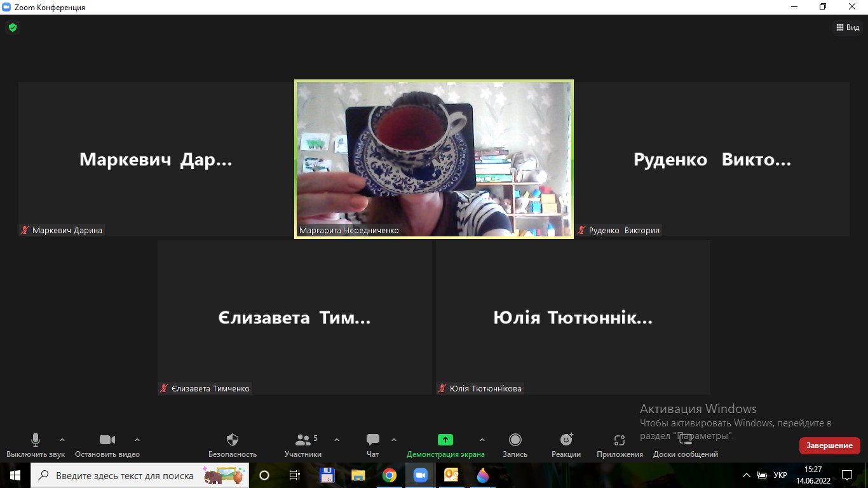Open colorful droplet app on taskbar
The height and width of the screenshot is (488, 868).
tap(483, 475)
